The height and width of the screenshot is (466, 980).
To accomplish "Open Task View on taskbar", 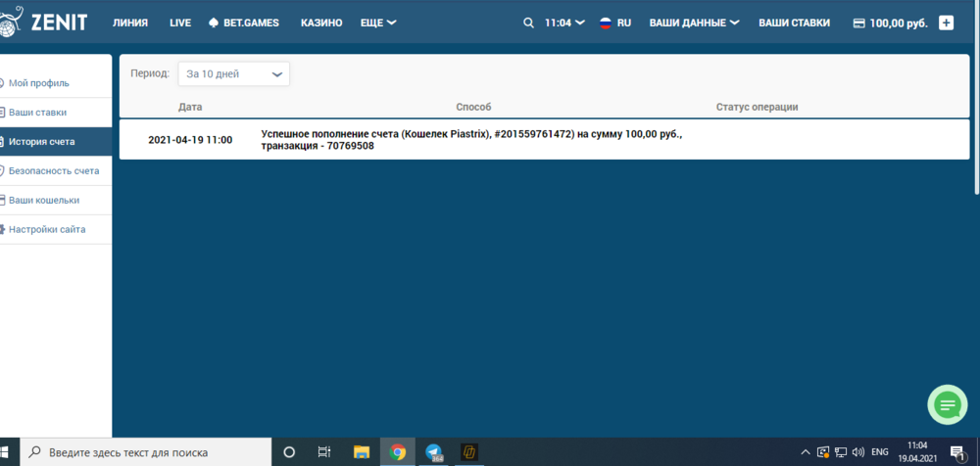I will pos(323,452).
